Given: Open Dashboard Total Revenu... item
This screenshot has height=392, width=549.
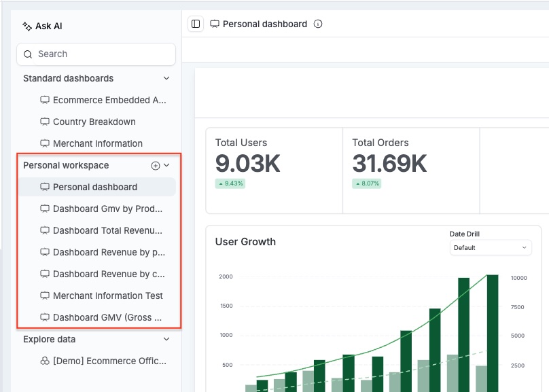Looking at the screenshot, I should click(x=107, y=231).
